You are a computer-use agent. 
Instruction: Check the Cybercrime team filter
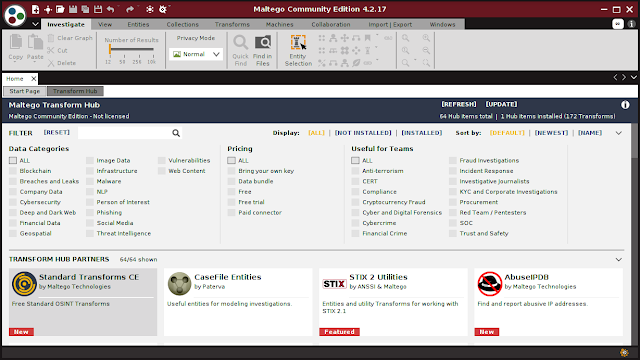pyautogui.click(x=355, y=223)
